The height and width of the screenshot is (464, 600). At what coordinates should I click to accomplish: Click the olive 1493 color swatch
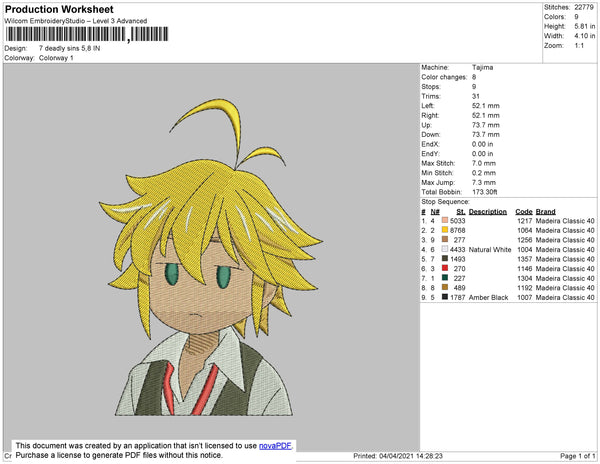coord(445,259)
